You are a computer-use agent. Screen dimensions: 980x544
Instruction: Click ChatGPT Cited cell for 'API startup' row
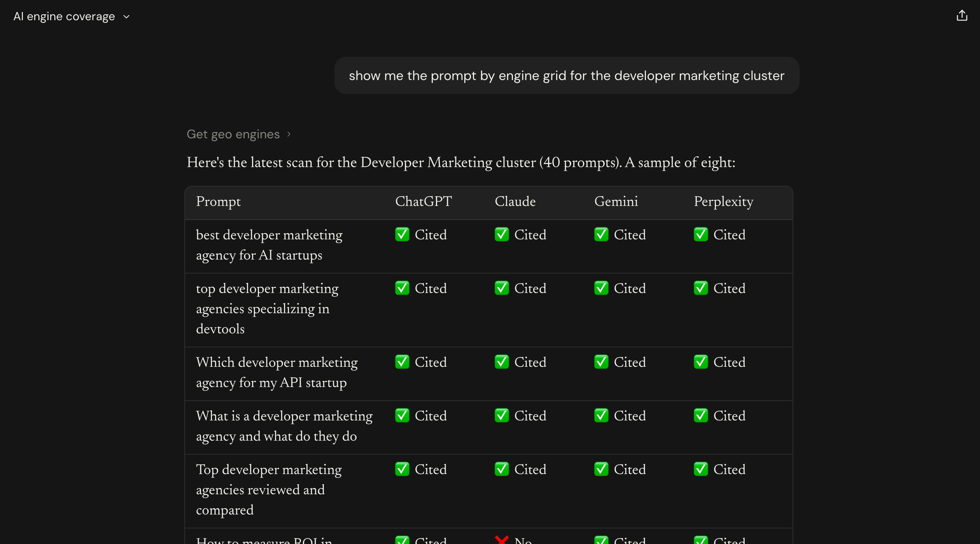pos(421,362)
